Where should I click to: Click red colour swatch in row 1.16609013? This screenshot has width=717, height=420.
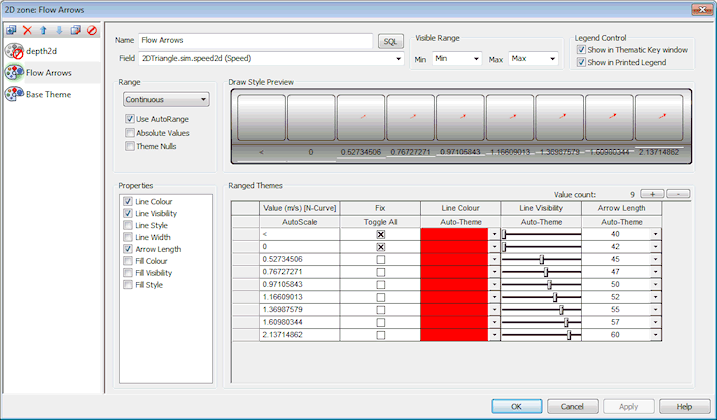click(455, 297)
